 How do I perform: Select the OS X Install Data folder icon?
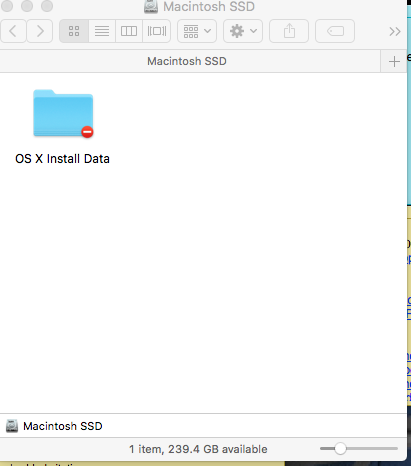[63, 113]
